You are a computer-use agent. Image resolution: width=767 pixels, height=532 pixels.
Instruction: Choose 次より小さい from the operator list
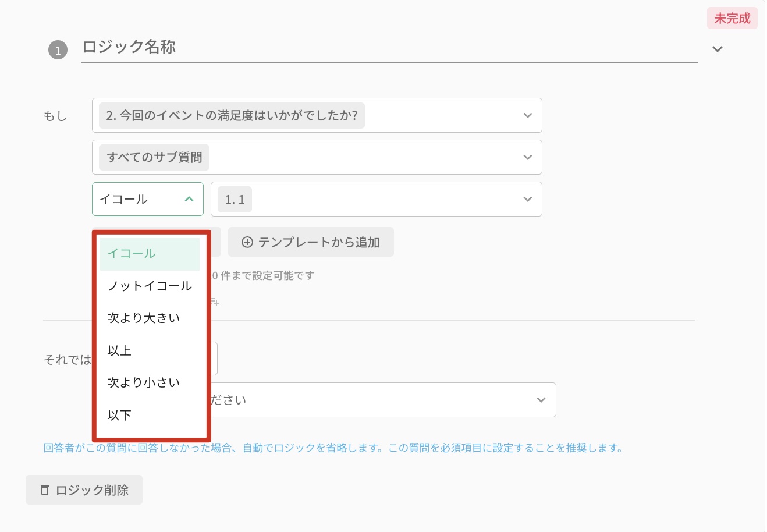point(150,382)
